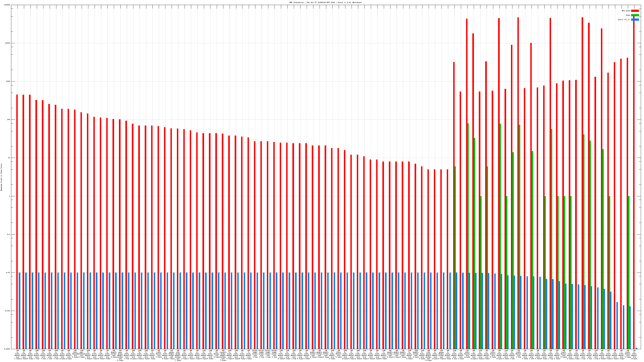Image resolution: width=644 pixels, height=362 pixels.
Task: Click the 'new.spam.dnsbl.sorbs.net 4 hops' x-axis label
Action: [120, 356]
